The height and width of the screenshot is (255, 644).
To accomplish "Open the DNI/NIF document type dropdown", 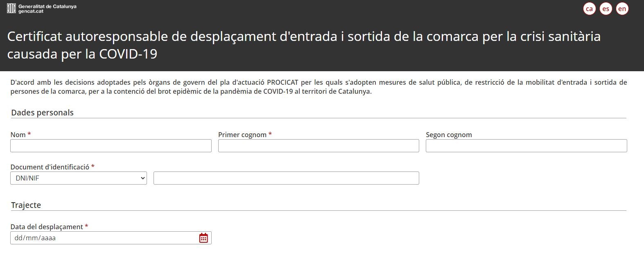I will (79, 178).
